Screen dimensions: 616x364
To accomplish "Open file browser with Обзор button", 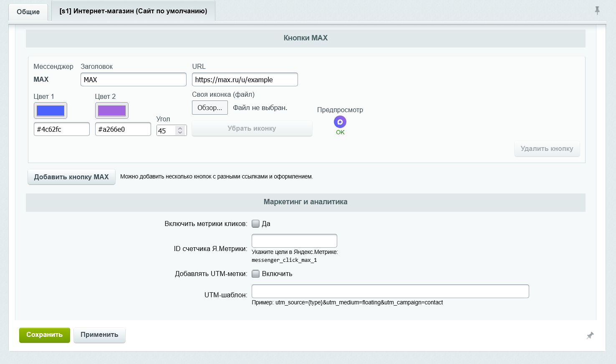I will tap(210, 108).
